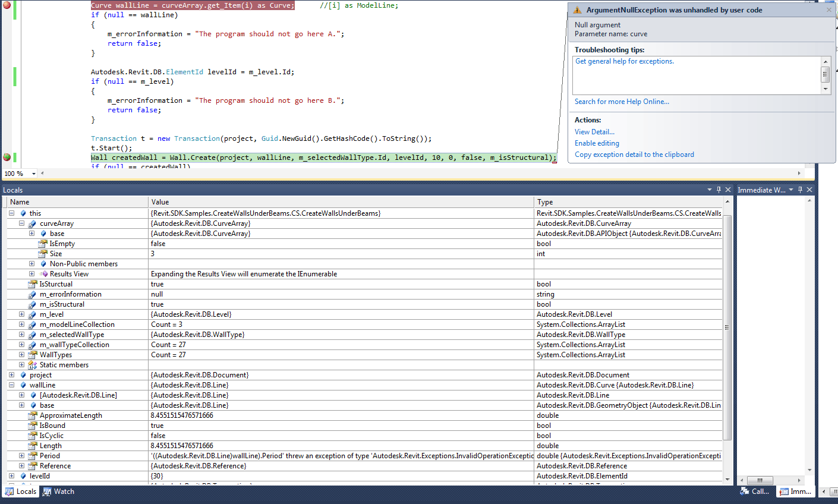Toggle the breakpoint glyph on the Wall.Create line
Image resolution: width=838 pixels, height=504 pixels.
pos(6,157)
